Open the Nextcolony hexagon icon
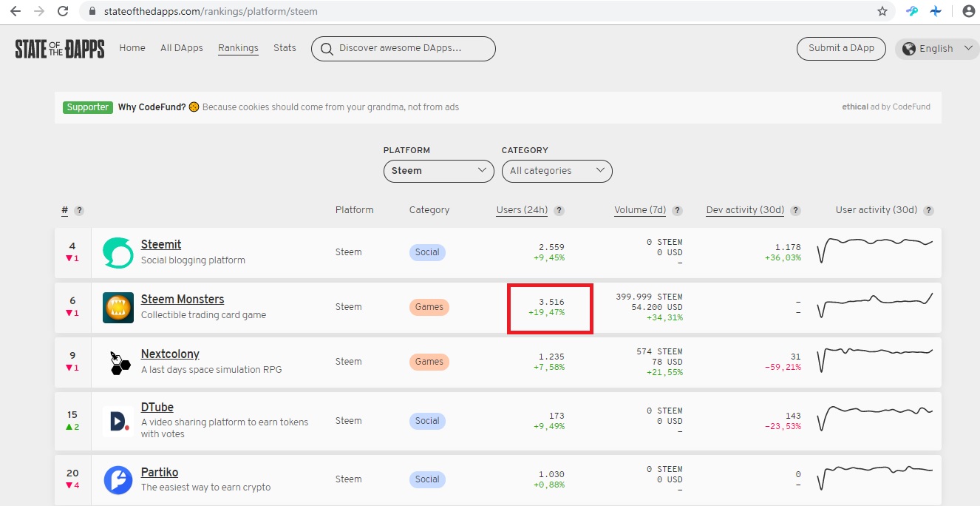Screen dimensions: 980x506 (118, 362)
